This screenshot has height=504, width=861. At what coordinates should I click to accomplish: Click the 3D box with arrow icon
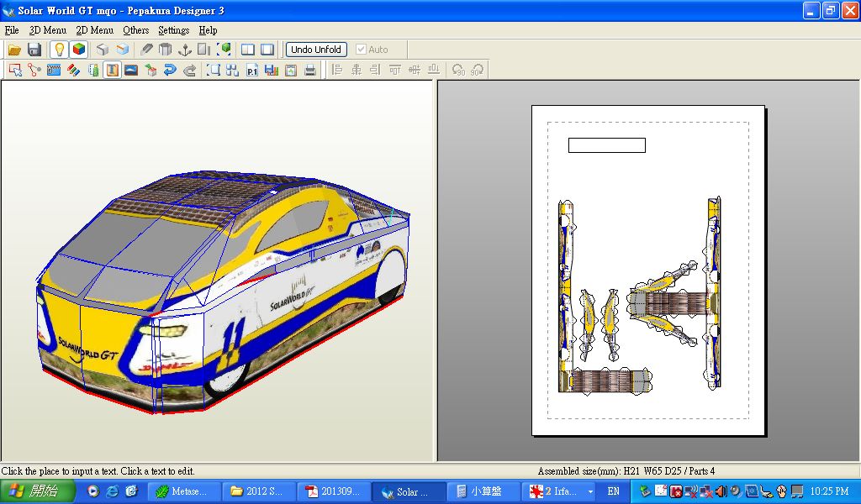tap(151, 71)
